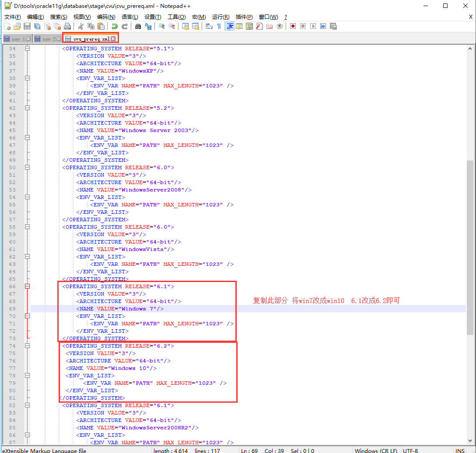Image resolution: width=476 pixels, height=453 pixels.
Task: Close the cvu_prereq.xml tab
Action: tap(113, 39)
